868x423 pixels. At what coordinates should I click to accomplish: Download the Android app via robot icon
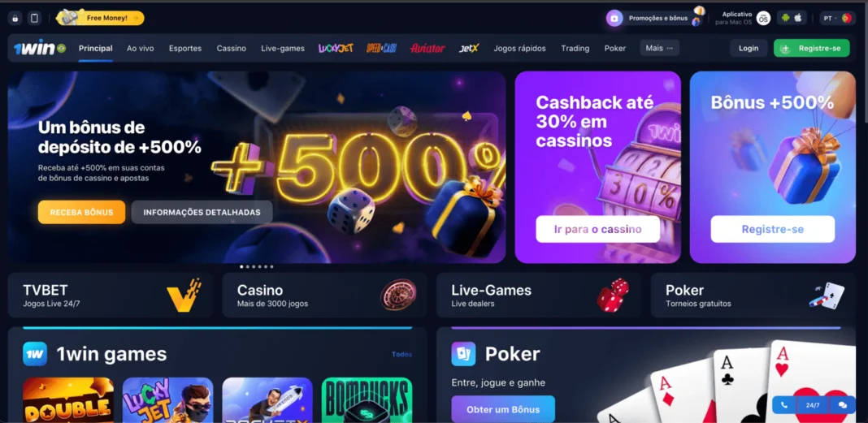(784, 18)
